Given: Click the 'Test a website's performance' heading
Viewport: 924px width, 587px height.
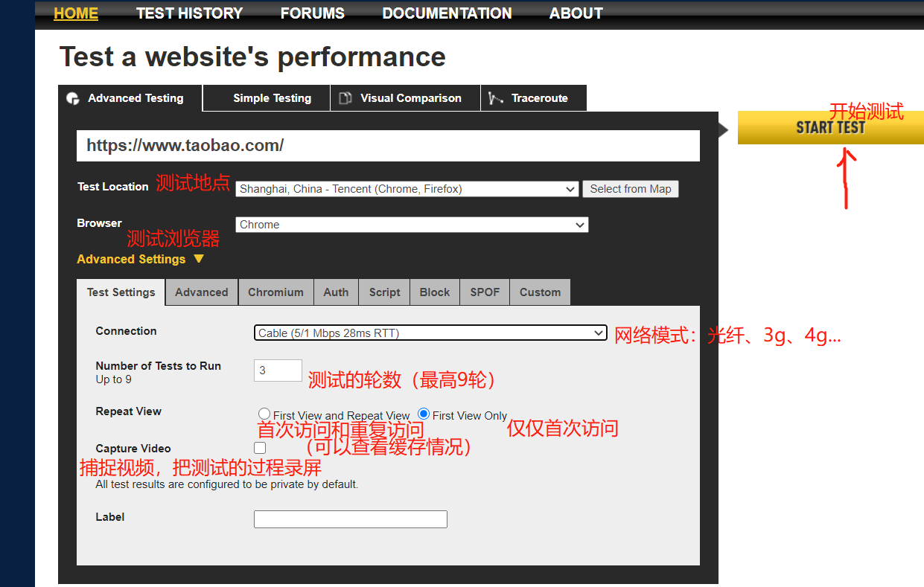Looking at the screenshot, I should point(252,57).
